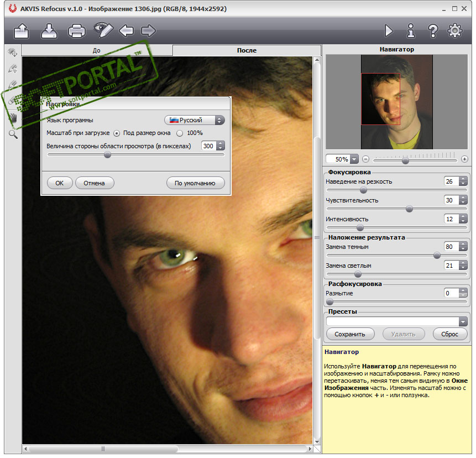
Task: Click the Замена темным slider handle
Action: click(x=437, y=256)
